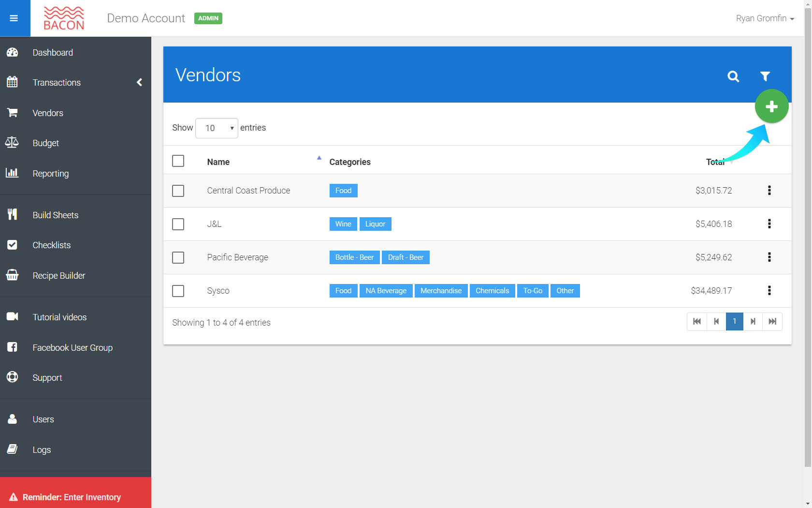The height and width of the screenshot is (508, 812).
Task: Click the Users person icon
Action: coord(12,419)
